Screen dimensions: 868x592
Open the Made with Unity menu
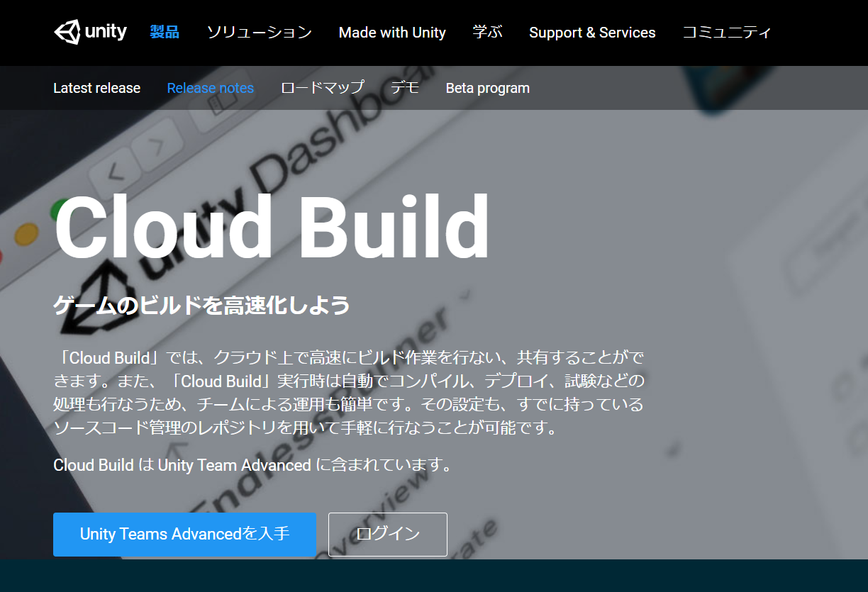[x=392, y=33]
